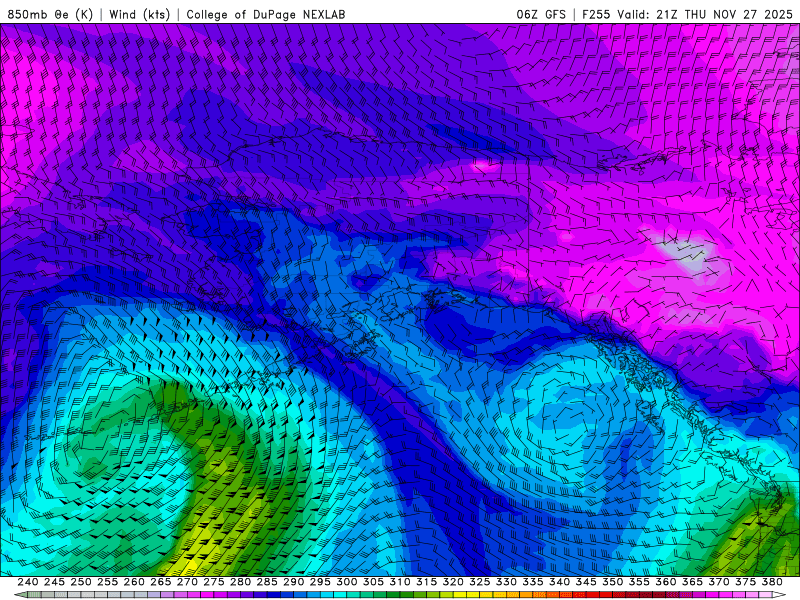Screen dimensions: 800x600
Task: Select the 265 scale value
Action: click(x=160, y=582)
